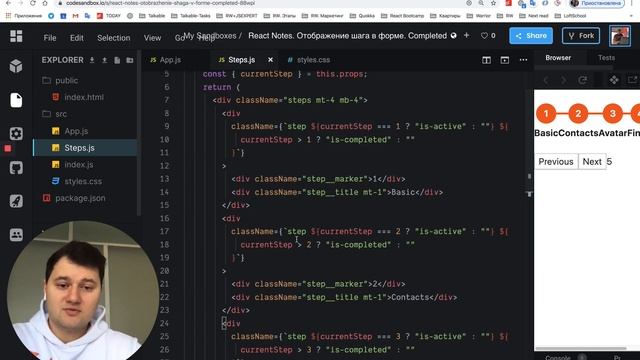Click the plus icon next to sandbox title
Viewport: 640px width, 360px height.
(466, 36)
